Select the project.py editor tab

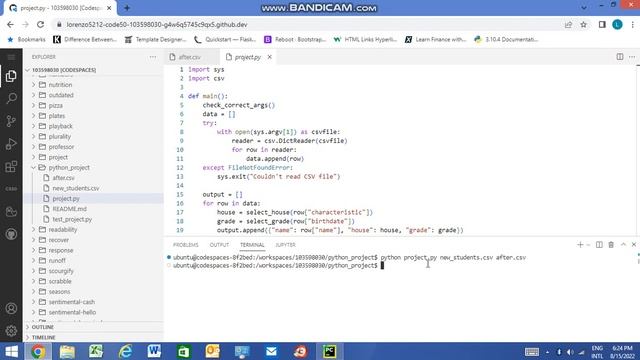point(248,57)
